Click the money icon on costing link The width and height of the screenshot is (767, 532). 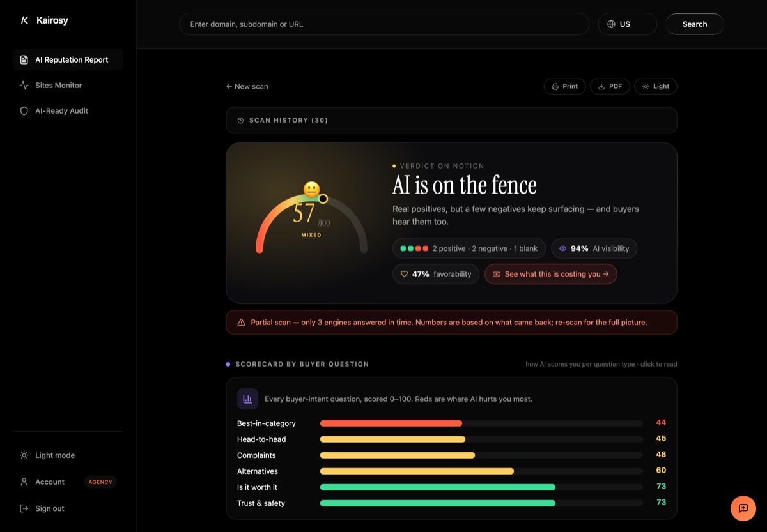[x=497, y=274]
